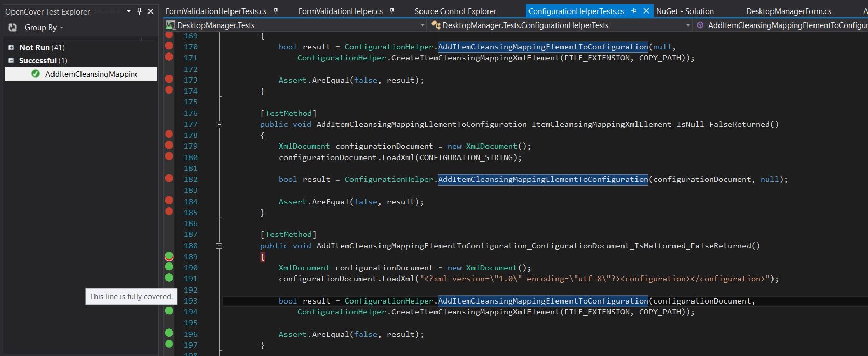Pin the OpenCover Test Explorer panel
Image resolution: width=868 pixels, height=356 pixels.
(x=139, y=11)
